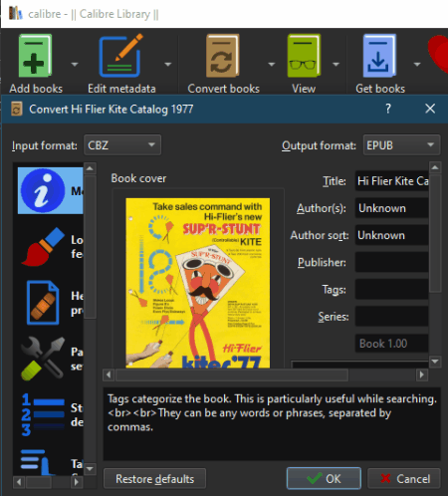
Task: Click metadata panel scroll up arrow
Action: (435, 167)
